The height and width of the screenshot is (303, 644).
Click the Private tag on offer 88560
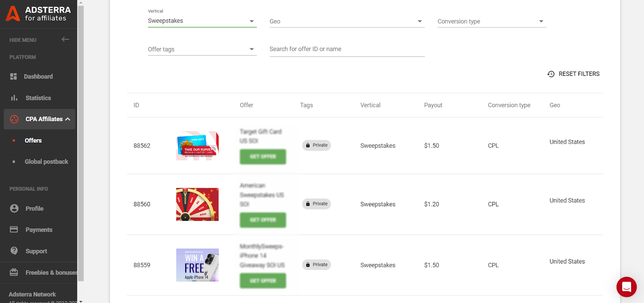(316, 204)
